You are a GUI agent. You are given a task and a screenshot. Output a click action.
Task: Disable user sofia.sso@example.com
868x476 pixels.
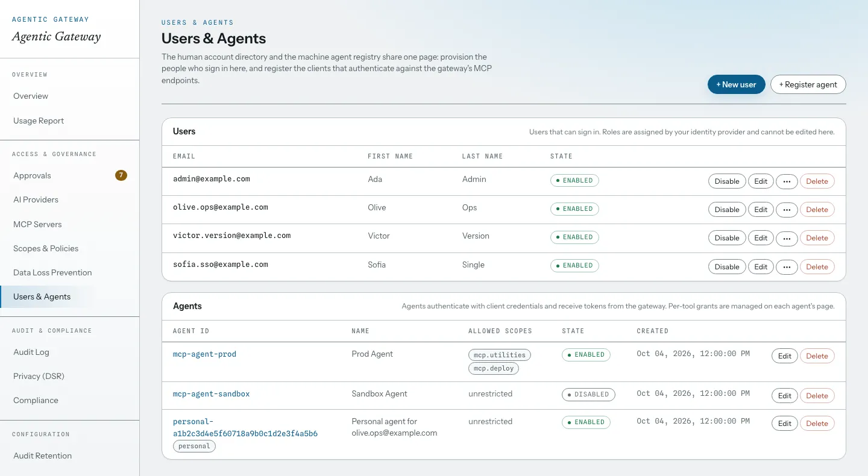pyautogui.click(x=727, y=267)
